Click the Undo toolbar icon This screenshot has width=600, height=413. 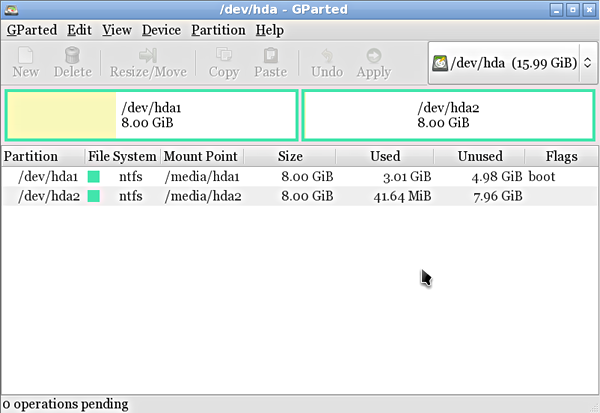pos(327,56)
